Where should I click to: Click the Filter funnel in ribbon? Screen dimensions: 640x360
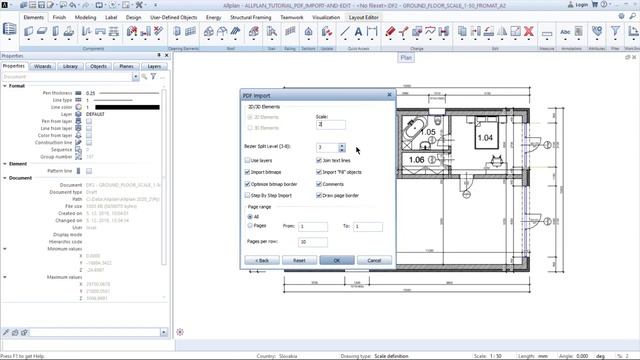(615, 31)
